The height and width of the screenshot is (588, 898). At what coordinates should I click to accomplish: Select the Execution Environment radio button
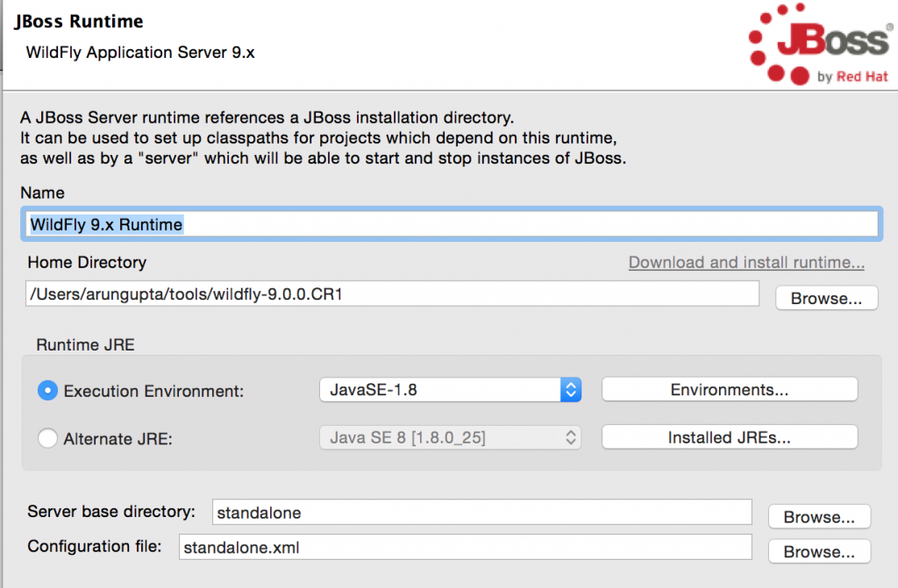pyautogui.click(x=47, y=391)
